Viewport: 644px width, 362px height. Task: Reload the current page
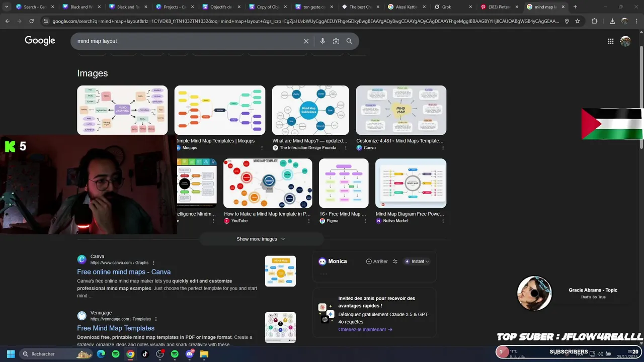coord(31,21)
